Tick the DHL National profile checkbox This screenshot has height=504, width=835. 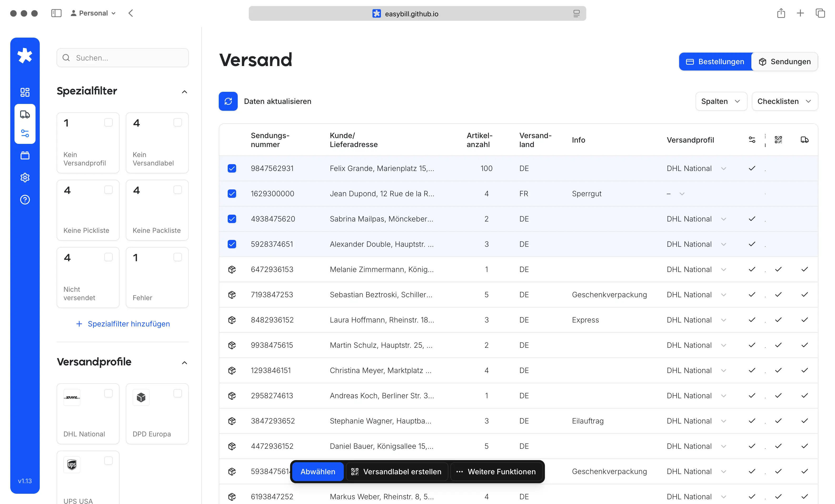(108, 393)
